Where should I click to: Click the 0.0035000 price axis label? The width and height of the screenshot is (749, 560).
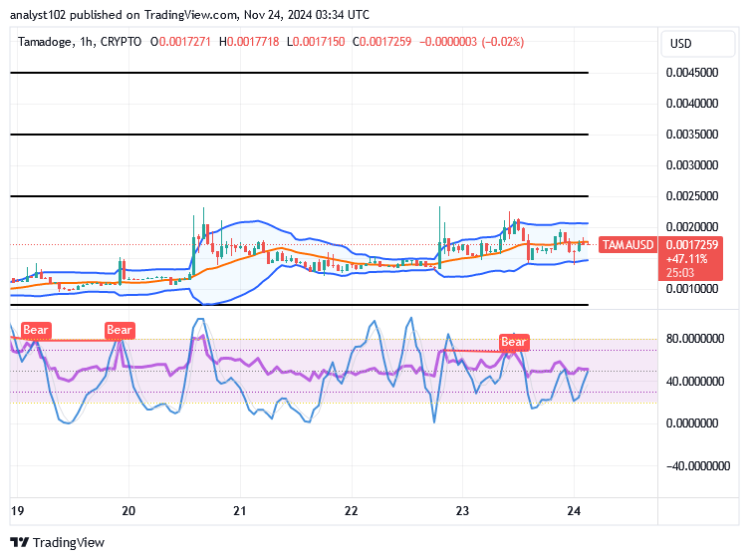[692, 135]
